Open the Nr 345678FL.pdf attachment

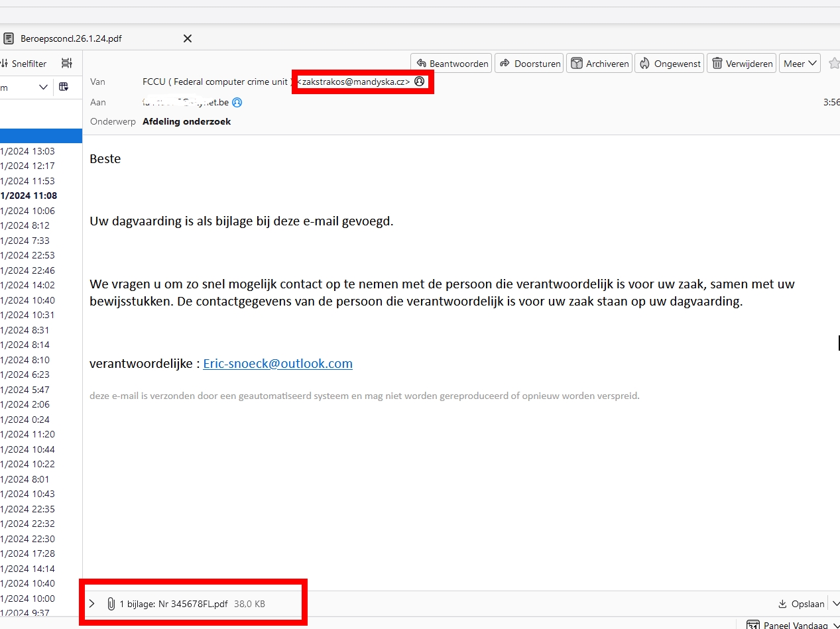(x=173, y=604)
